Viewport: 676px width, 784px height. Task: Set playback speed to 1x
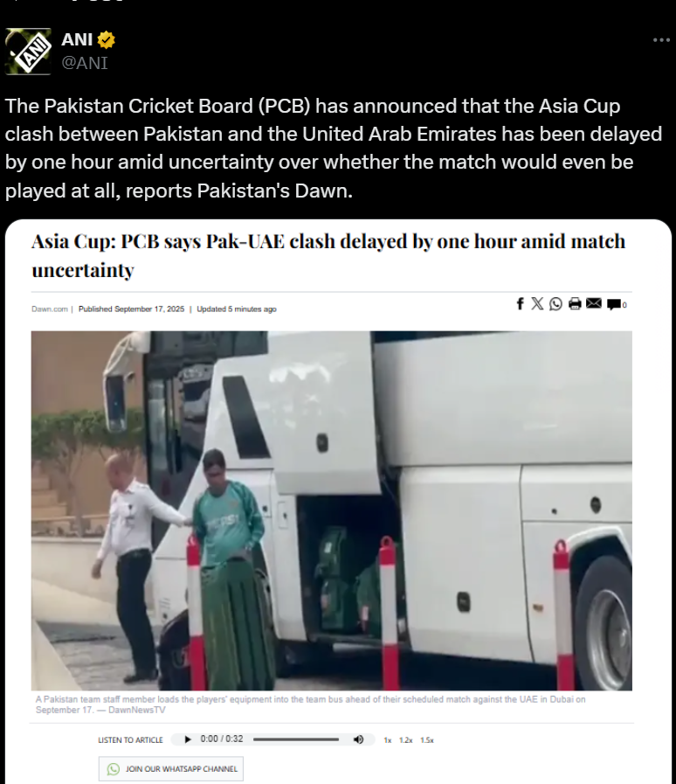[x=387, y=740]
